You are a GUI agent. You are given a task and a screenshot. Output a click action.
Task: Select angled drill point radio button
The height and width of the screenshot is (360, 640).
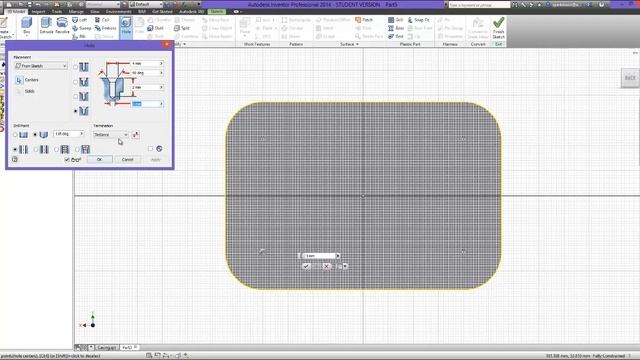point(35,135)
